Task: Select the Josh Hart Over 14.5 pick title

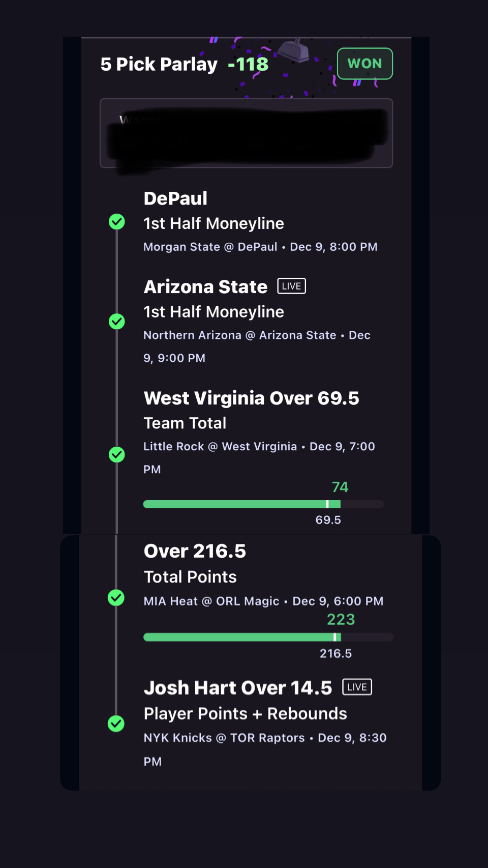Action: point(237,688)
